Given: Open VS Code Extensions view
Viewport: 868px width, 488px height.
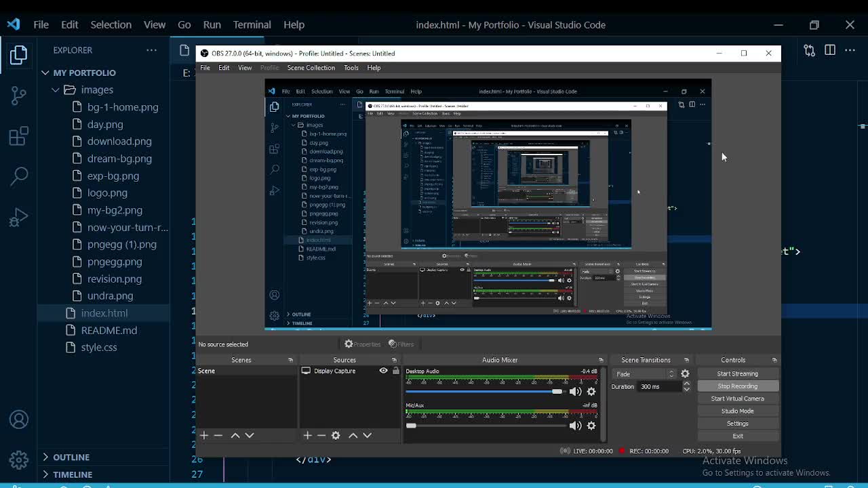Looking at the screenshot, I should point(19,136).
